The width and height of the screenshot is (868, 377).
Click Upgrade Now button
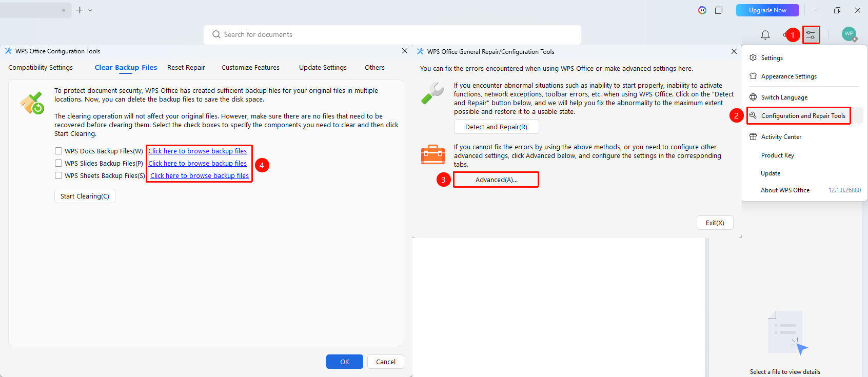767,10
